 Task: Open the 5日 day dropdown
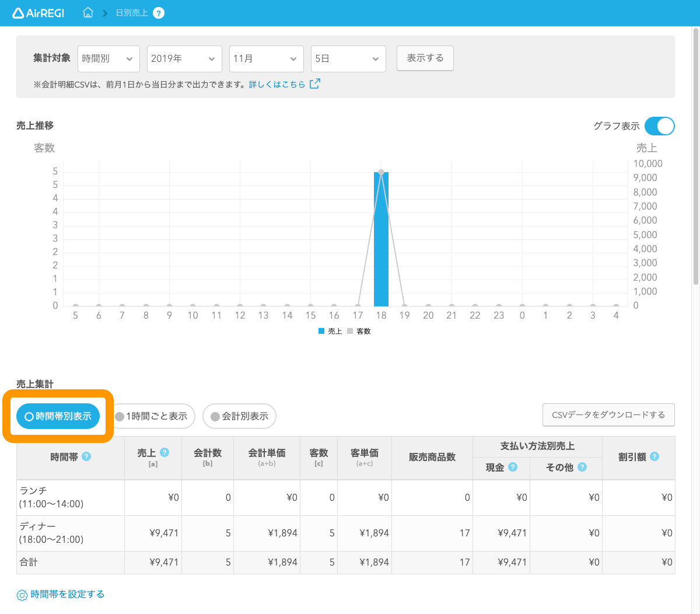point(348,58)
